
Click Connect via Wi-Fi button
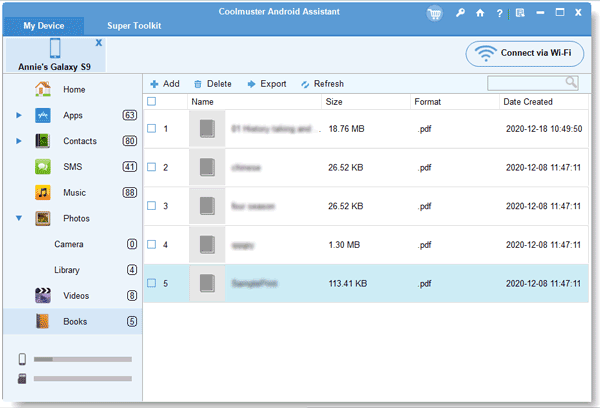tap(525, 54)
